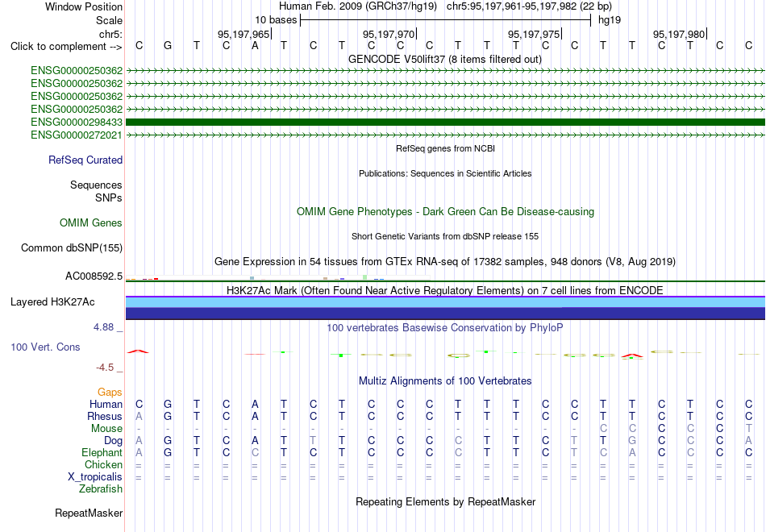The width and height of the screenshot is (766, 532).
Task: Click the GTEx Gene Expression track title
Action: coord(445,262)
